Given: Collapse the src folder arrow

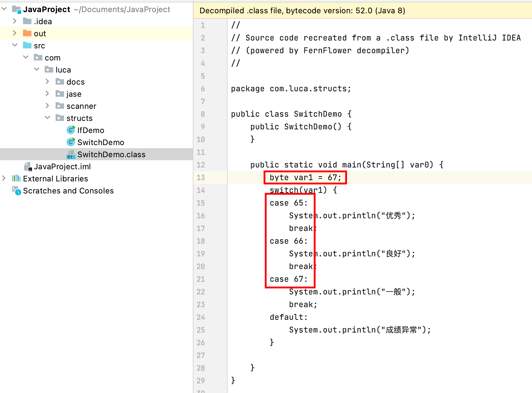Looking at the screenshot, I should click(x=15, y=45).
